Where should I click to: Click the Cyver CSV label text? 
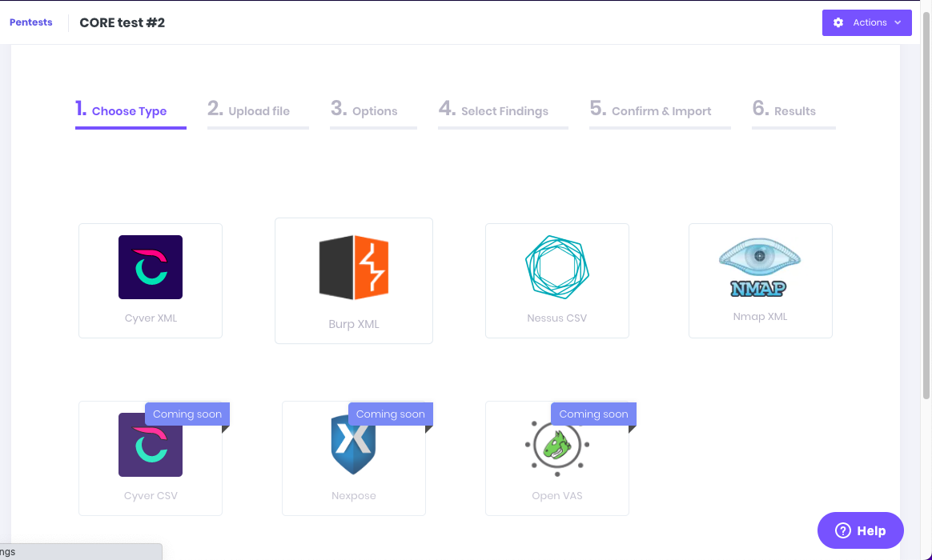click(151, 495)
